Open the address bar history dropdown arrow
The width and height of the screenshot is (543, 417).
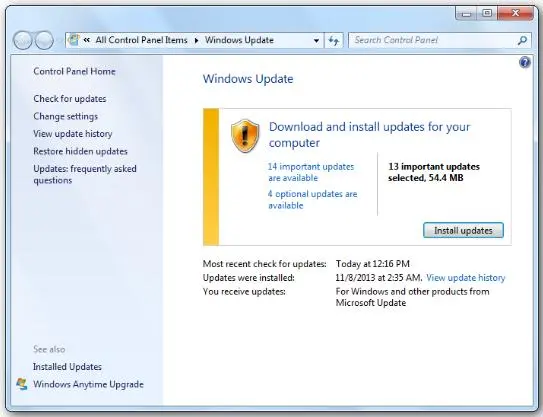click(x=316, y=41)
